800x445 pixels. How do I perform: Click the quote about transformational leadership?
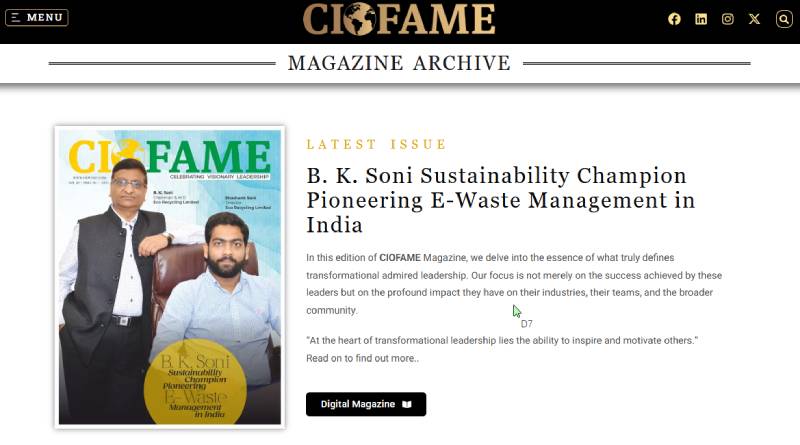tap(501, 341)
